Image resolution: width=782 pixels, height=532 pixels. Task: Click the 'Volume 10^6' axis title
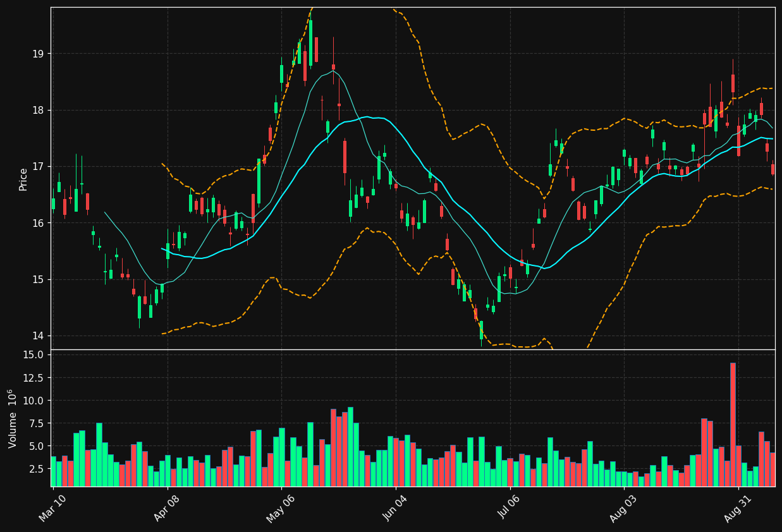[12, 418]
